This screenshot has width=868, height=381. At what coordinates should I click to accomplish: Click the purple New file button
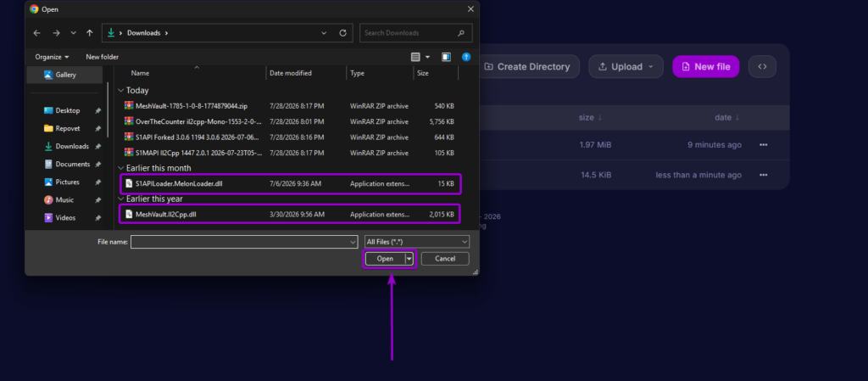tap(706, 66)
